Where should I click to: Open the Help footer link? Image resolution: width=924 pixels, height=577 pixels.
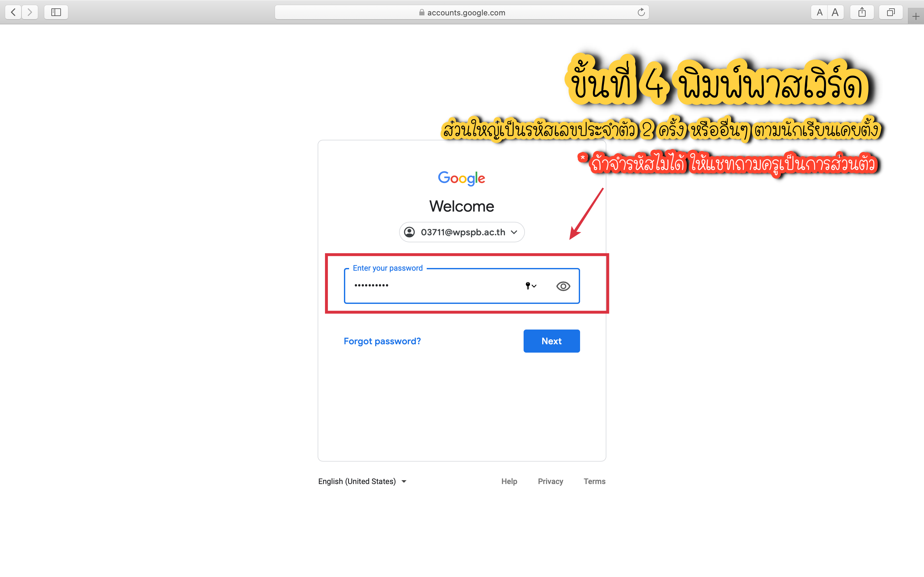pos(509,481)
